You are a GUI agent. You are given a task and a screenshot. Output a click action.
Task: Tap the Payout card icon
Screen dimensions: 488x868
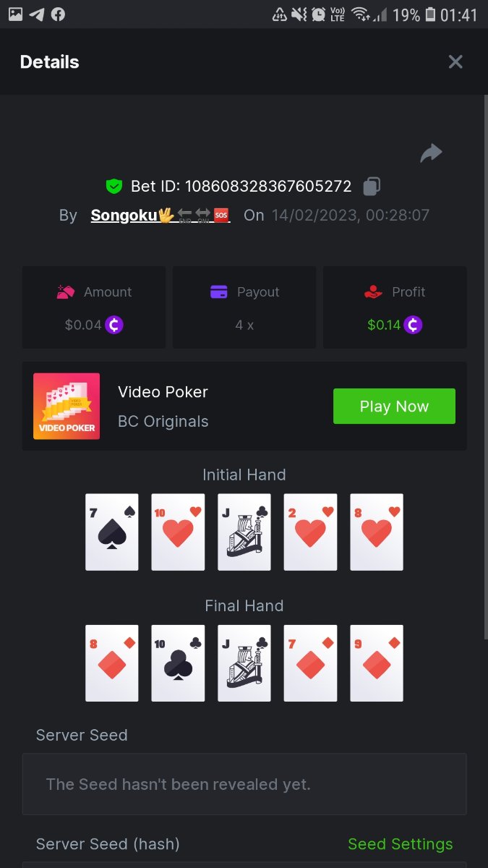coord(219,292)
